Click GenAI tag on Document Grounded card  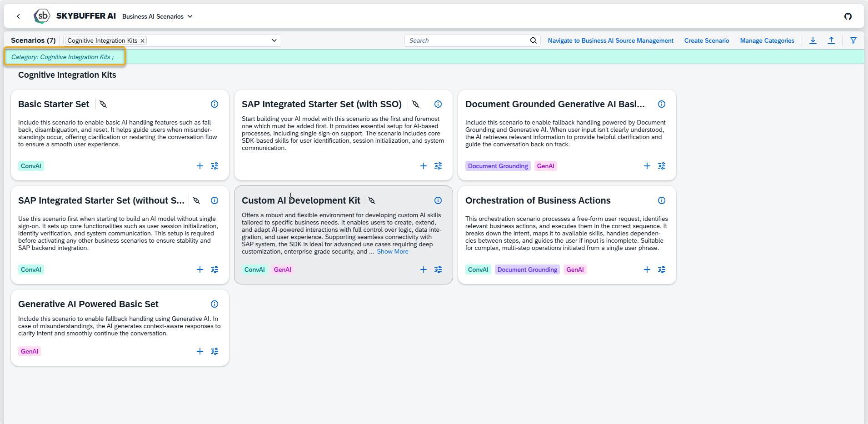(546, 166)
